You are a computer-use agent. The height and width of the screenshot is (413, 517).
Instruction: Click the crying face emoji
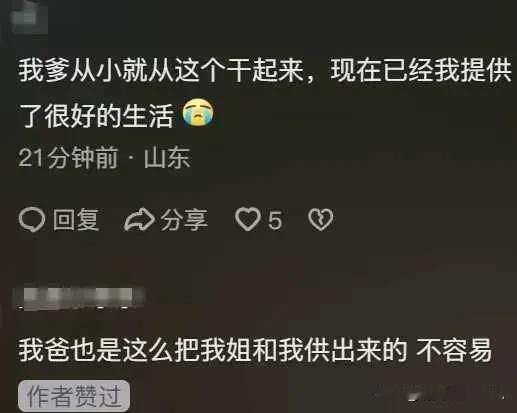tap(198, 113)
